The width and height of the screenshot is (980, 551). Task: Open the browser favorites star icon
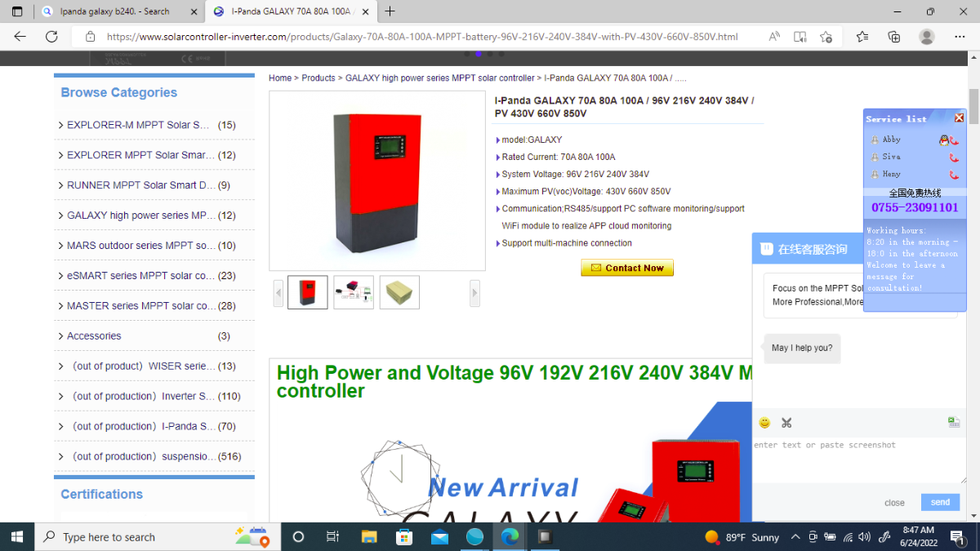(x=862, y=37)
